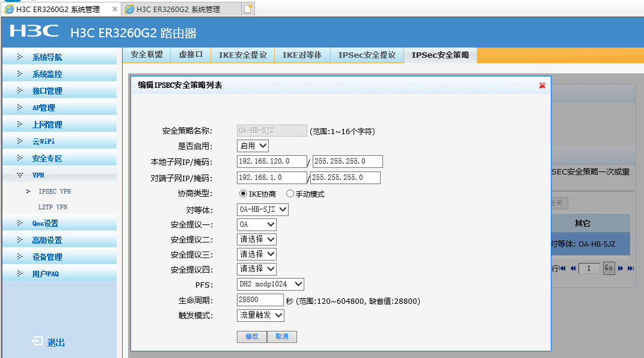The height and width of the screenshot is (358, 644).
Task: Switch to 虚接口 tab
Action: [191, 55]
